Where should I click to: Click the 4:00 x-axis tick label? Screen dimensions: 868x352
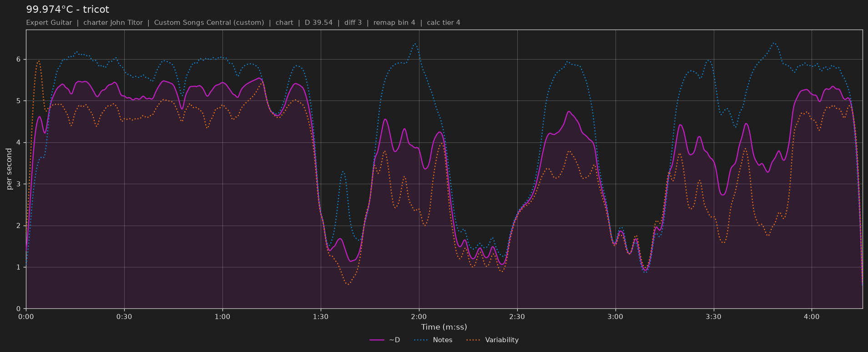click(x=812, y=317)
